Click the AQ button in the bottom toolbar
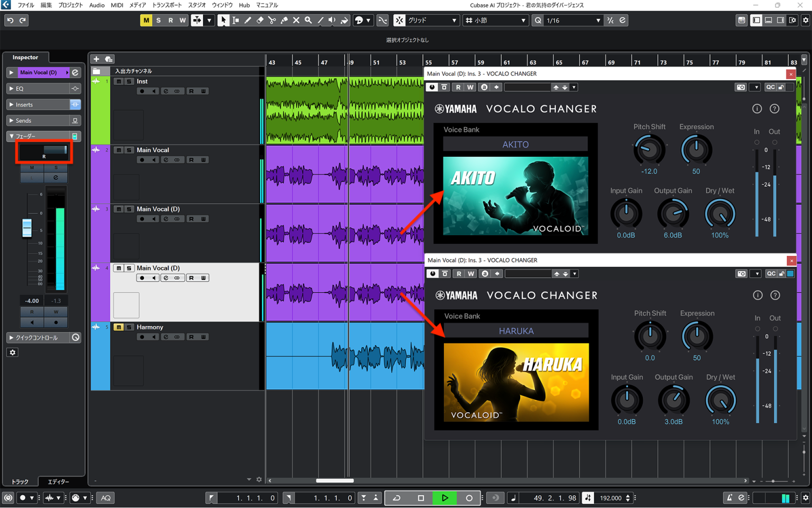The width and height of the screenshot is (812, 508). (x=105, y=497)
